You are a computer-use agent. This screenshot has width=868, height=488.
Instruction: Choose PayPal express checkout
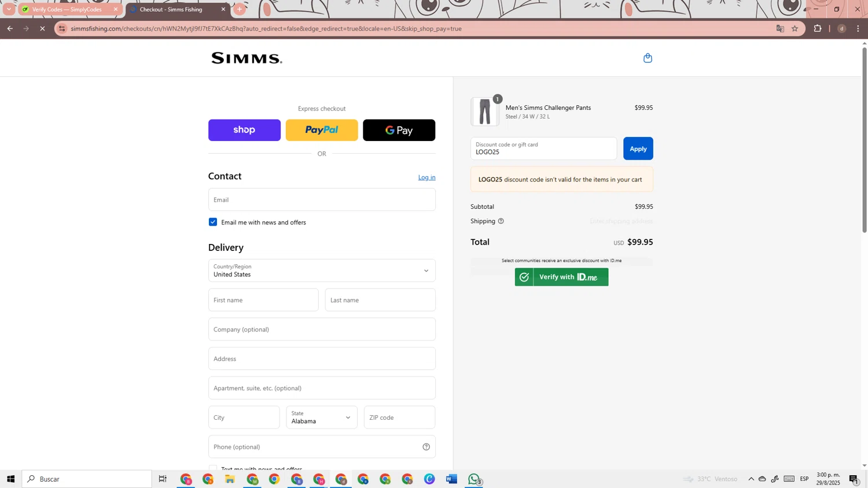(x=322, y=130)
